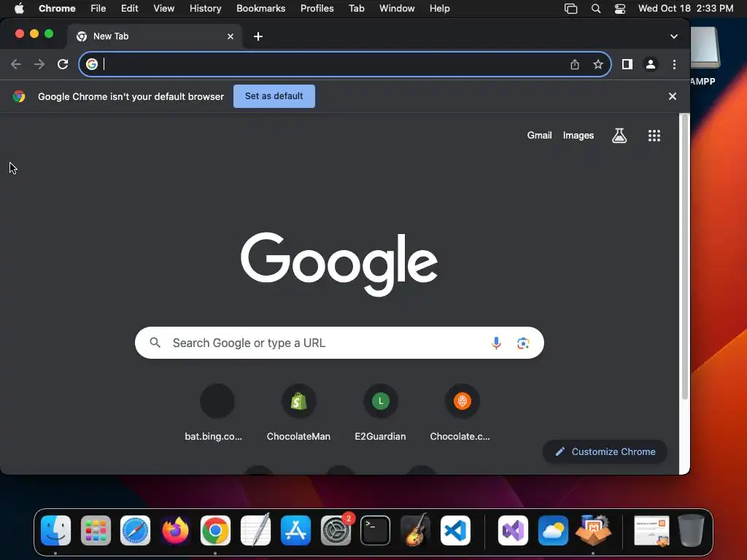The height and width of the screenshot is (560, 747).
Task: Open the minimized window thumbnail in the Dock
Action: coord(651,530)
